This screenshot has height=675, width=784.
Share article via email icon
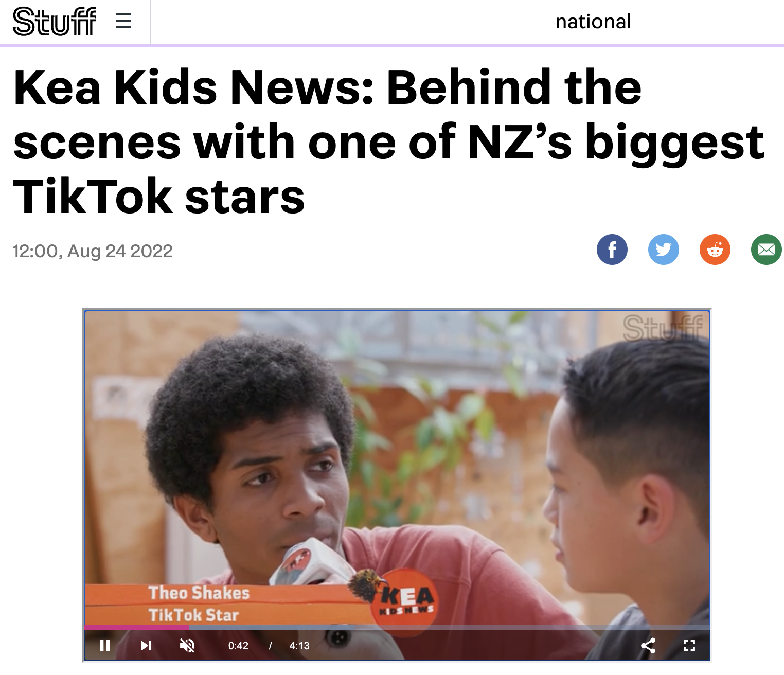[767, 250]
